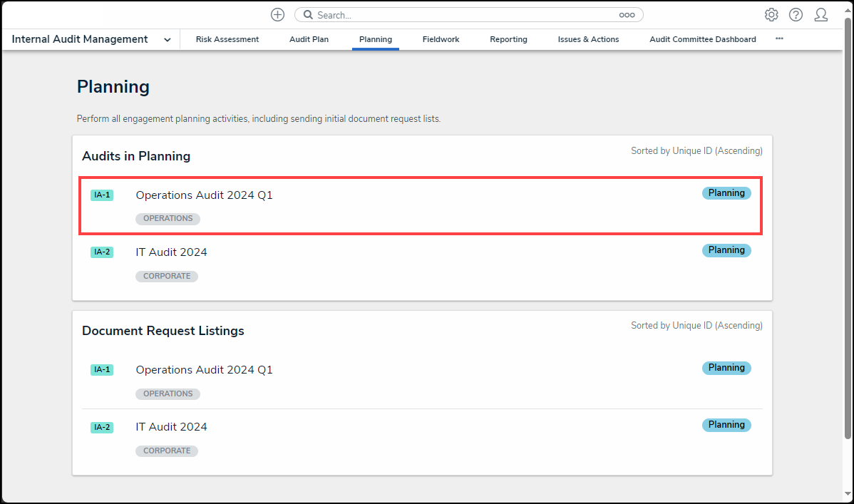Switch to the Risk Assessment tab
854x504 pixels.
click(x=227, y=39)
